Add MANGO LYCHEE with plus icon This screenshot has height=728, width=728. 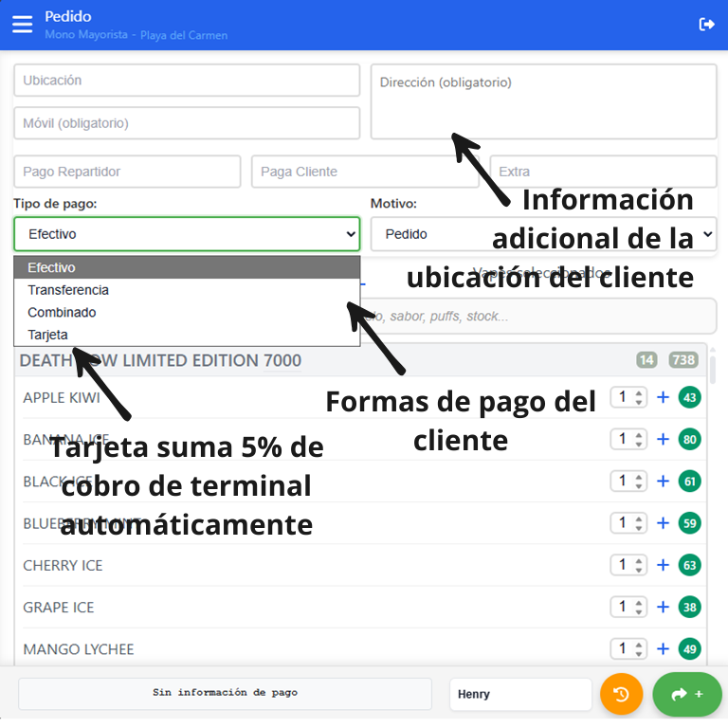pos(664,648)
